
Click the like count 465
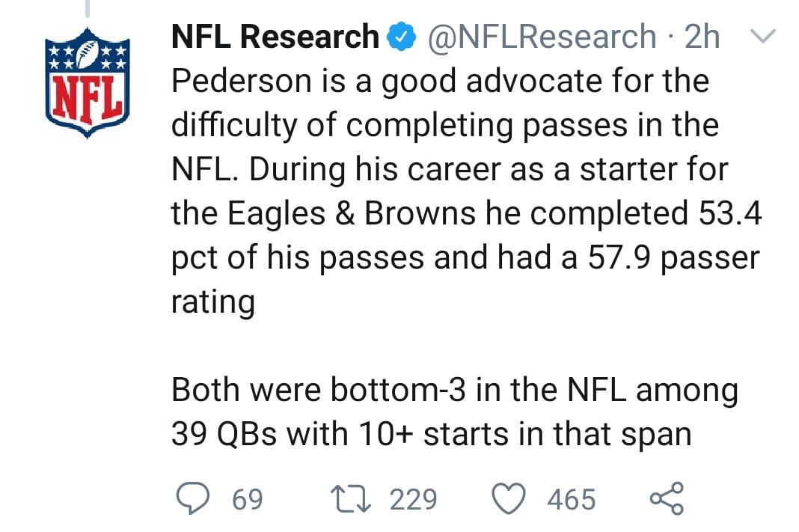pyautogui.click(x=572, y=500)
